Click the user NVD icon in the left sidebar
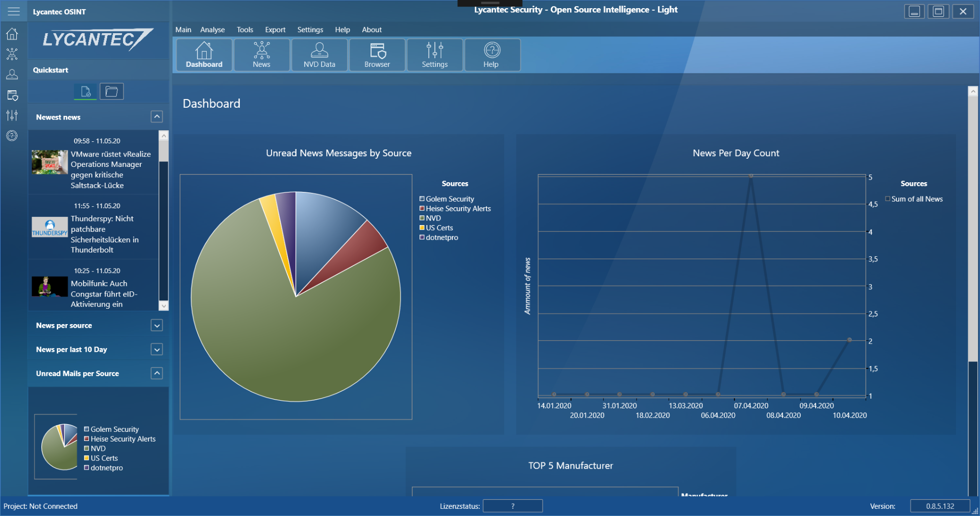Image resolution: width=980 pixels, height=516 pixels. tap(12, 75)
